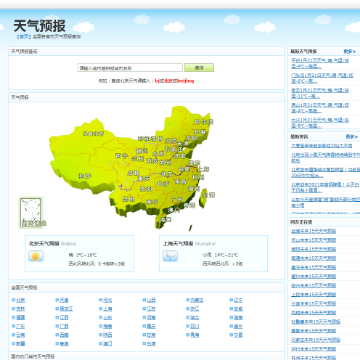Screen dimensions: 360x360
Task: Select 呼和浩特 on the China map
Action: [150, 139]
